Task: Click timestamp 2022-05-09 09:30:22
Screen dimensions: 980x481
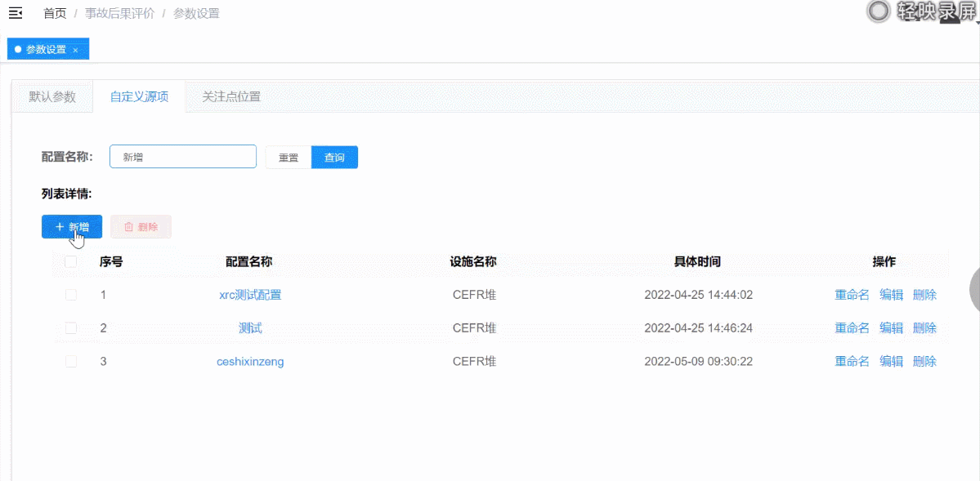Action: [x=698, y=361]
